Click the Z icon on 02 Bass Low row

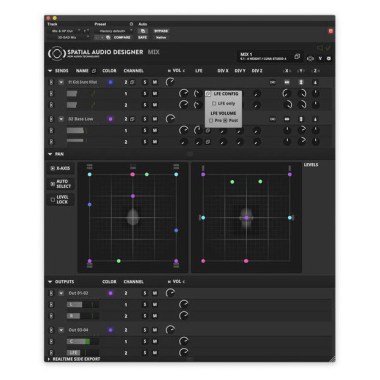coord(315,119)
